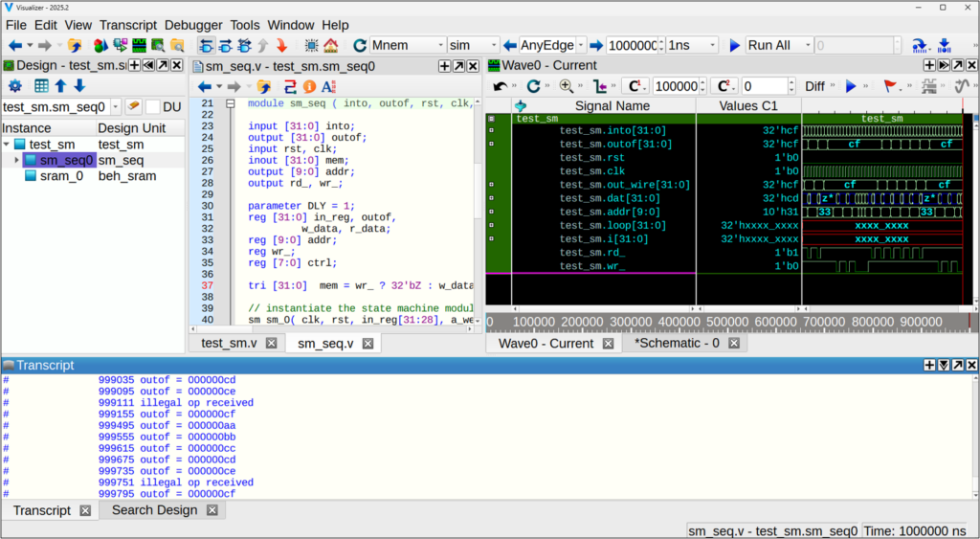Open the sim dropdown

click(x=473, y=45)
